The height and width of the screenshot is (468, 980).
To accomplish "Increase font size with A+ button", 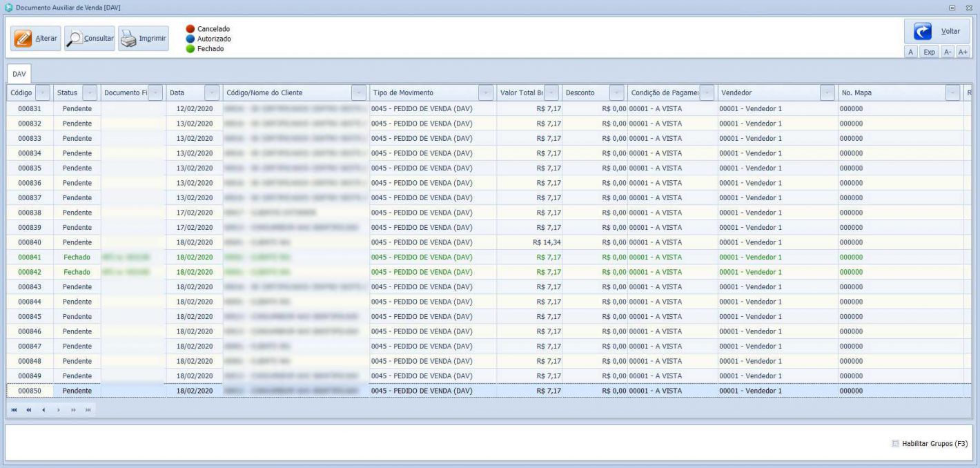I will (963, 52).
